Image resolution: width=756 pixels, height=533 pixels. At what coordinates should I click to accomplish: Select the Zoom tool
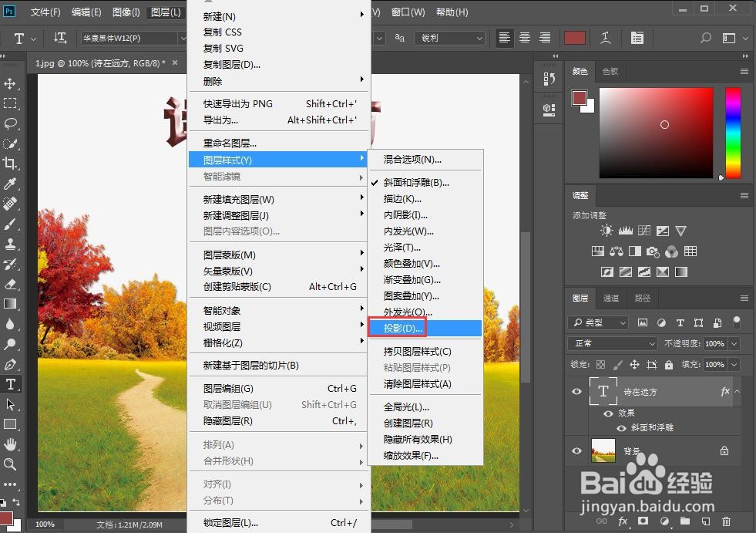pos(10,464)
